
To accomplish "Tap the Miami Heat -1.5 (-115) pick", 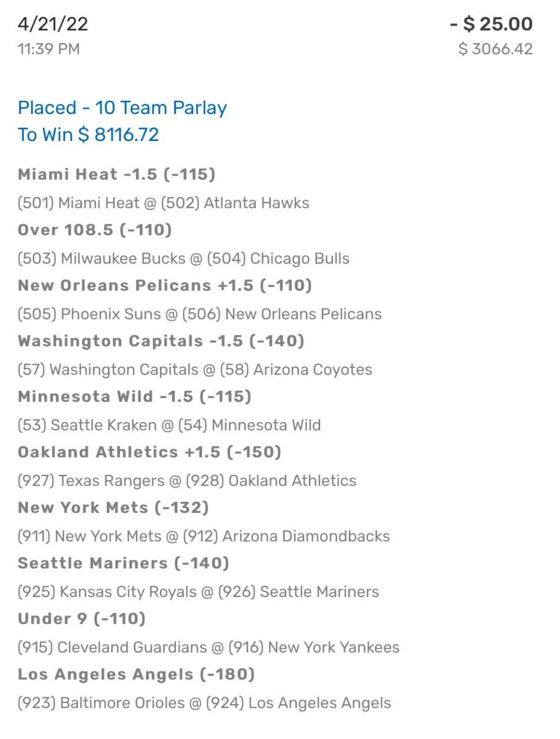I will point(117,175).
